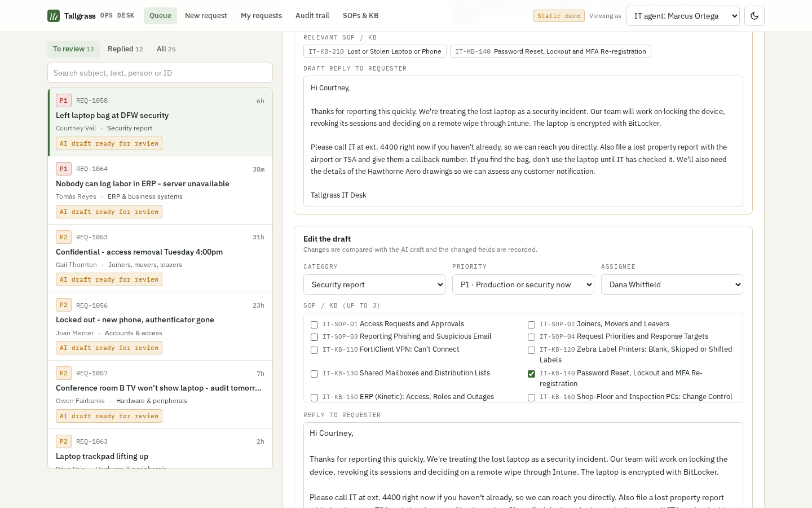
Task: Open request REQ-1053 access removal
Action: [160, 259]
